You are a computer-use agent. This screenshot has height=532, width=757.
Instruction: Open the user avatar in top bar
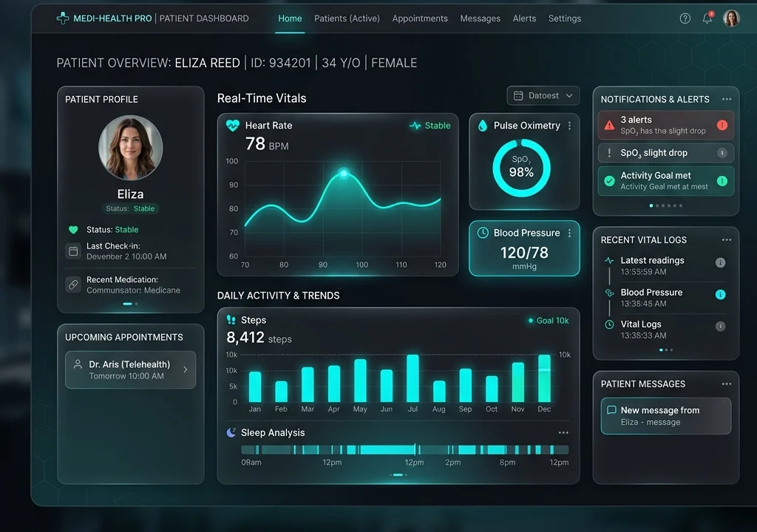click(731, 18)
